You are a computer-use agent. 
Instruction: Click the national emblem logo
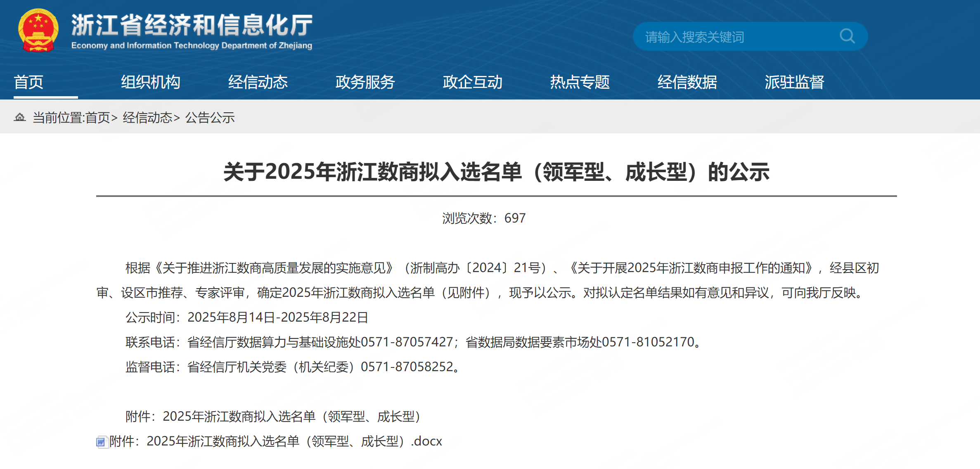pyautogui.click(x=38, y=31)
